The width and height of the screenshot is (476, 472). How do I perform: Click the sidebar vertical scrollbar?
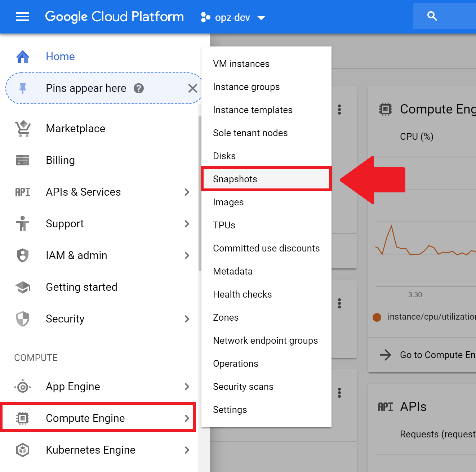(x=200, y=194)
